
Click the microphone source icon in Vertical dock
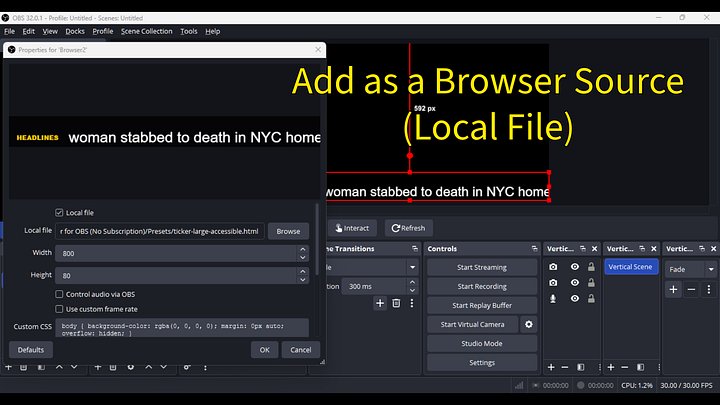(x=553, y=298)
